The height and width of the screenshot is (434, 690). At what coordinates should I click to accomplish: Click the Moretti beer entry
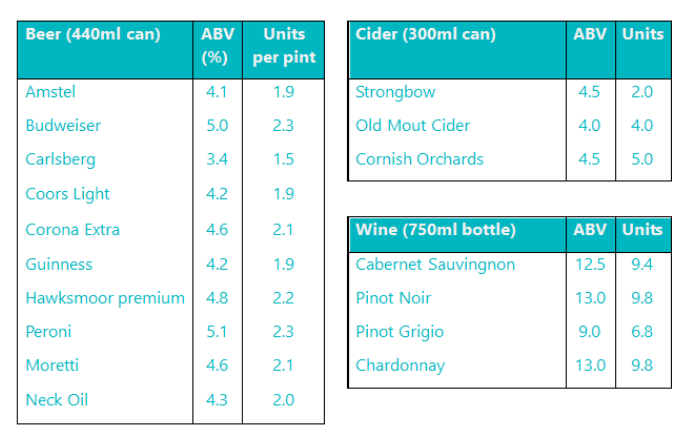point(52,365)
